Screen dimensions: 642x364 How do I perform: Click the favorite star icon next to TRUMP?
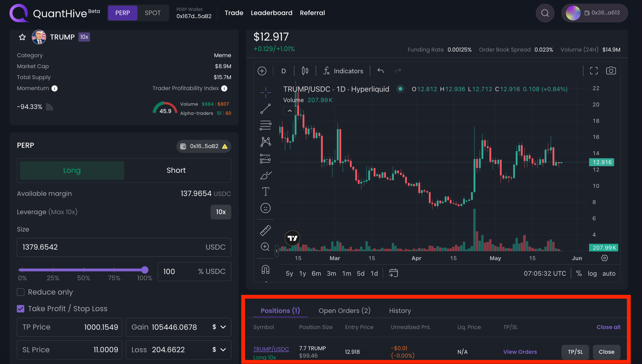pos(22,37)
